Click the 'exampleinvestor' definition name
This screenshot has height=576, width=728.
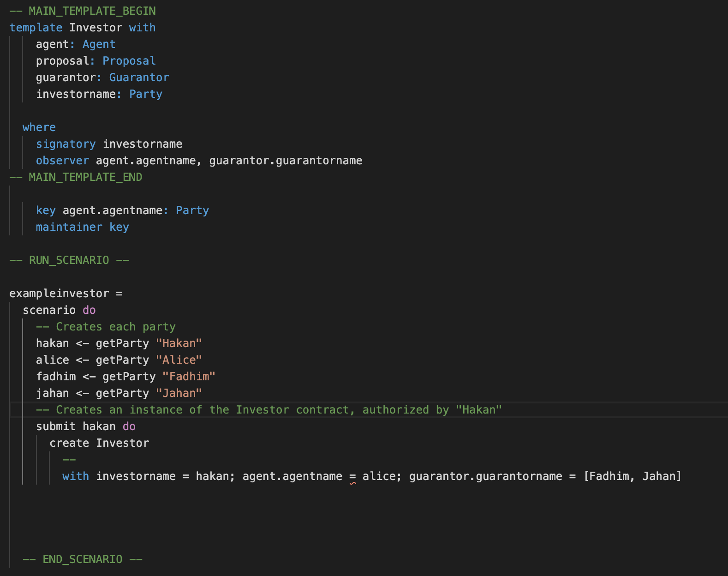tap(59, 294)
